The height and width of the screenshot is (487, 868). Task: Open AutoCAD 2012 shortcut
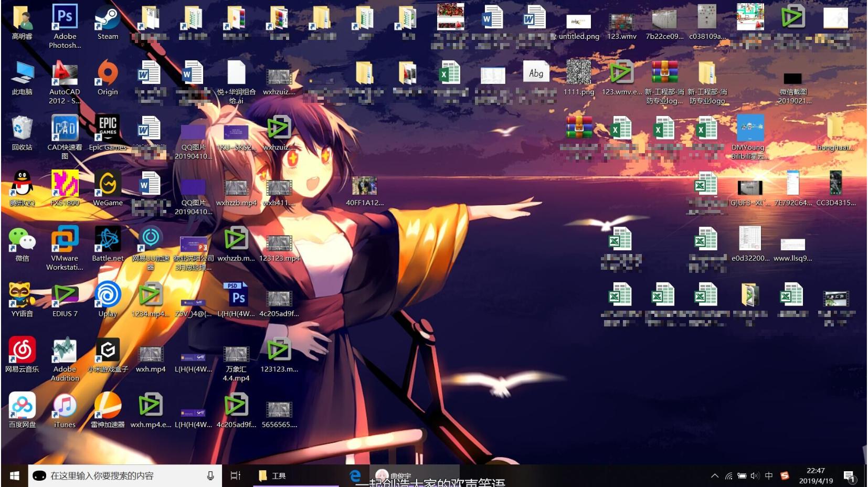65,82
